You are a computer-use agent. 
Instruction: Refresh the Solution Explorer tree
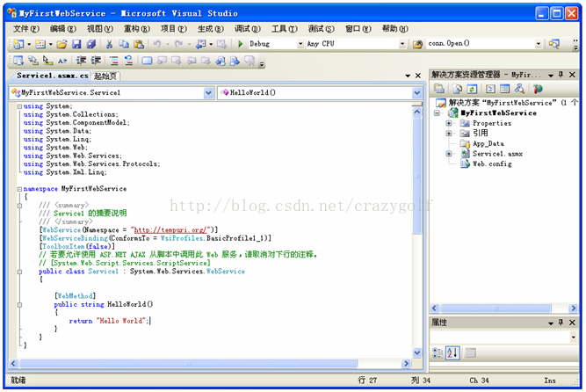(472, 89)
